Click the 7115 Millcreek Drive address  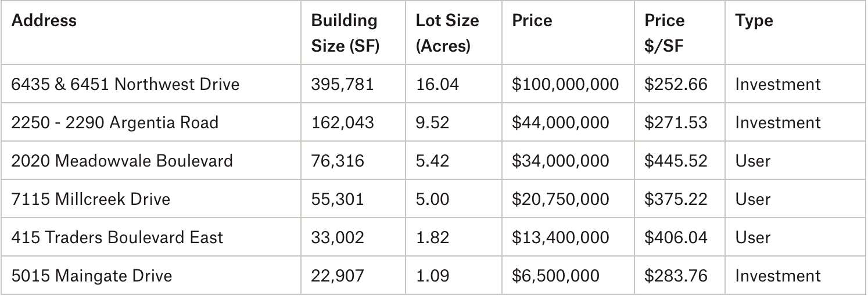click(x=91, y=199)
